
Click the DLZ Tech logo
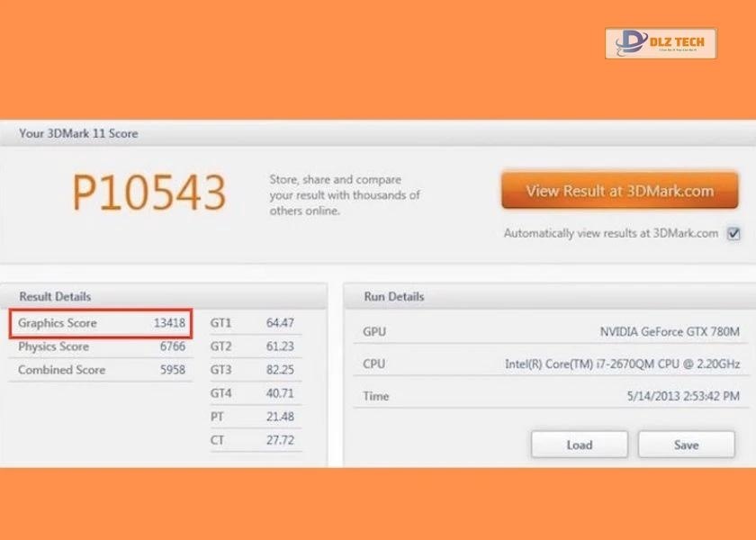coord(661,43)
